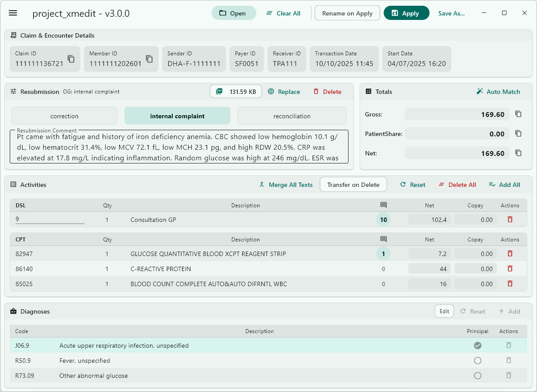
Task: Delete the Consultation GP activity row
Action: [510, 219]
